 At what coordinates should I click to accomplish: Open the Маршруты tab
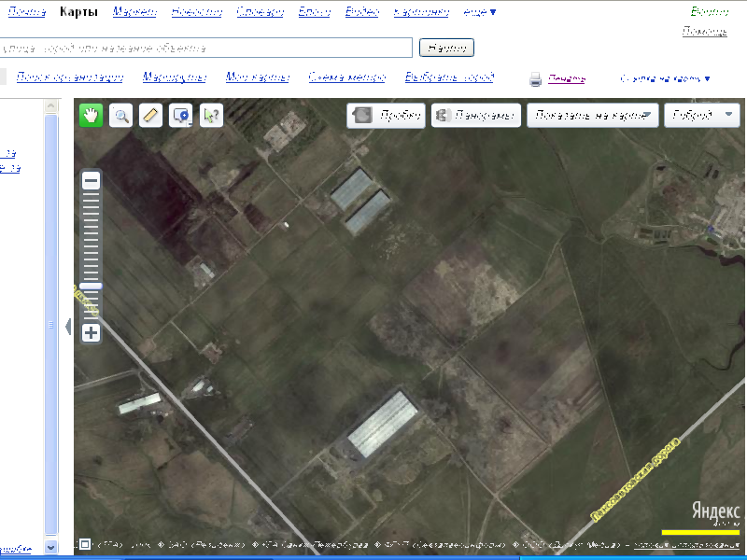(x=176, y=77)
